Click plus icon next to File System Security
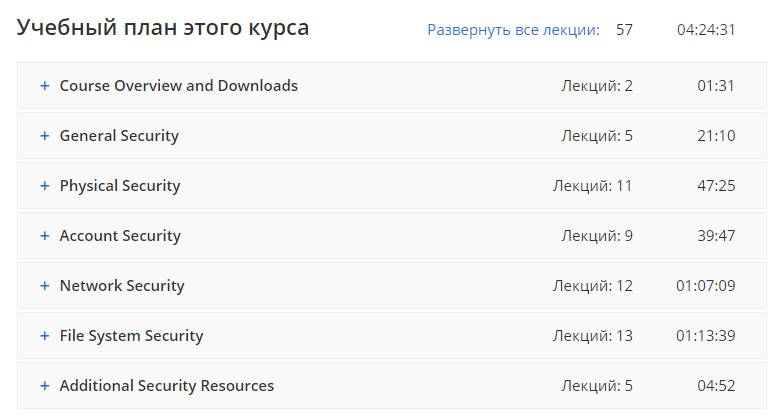779x418 pixels. [x=44, y=336]
